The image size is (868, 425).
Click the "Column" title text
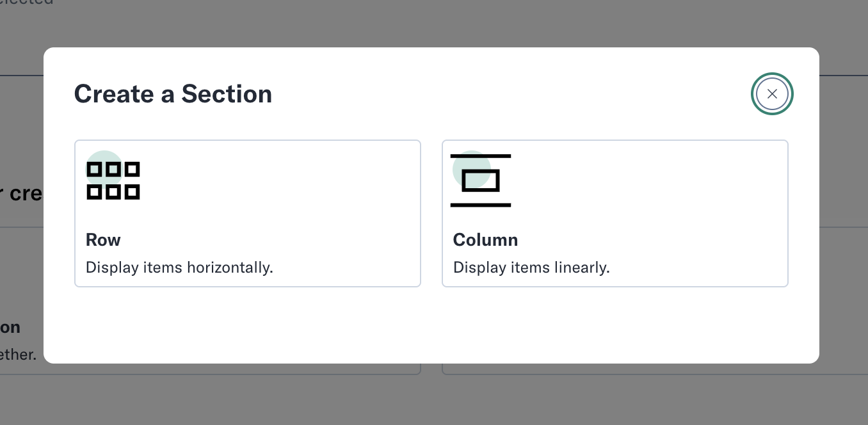point(485,240)
